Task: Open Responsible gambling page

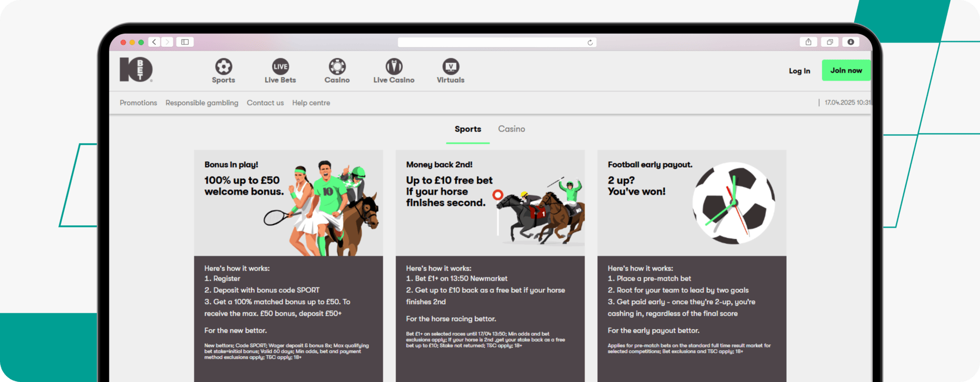Action: 202,103
